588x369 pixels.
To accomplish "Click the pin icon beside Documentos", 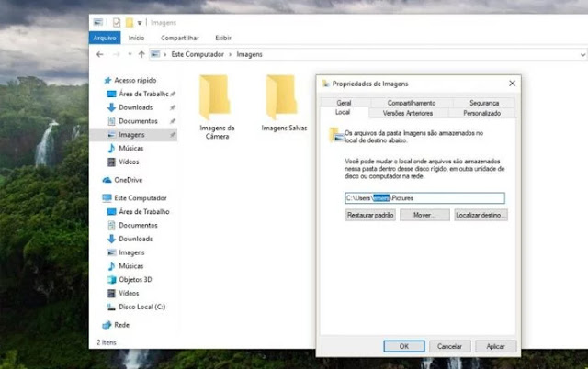I will tap(173, 121).
